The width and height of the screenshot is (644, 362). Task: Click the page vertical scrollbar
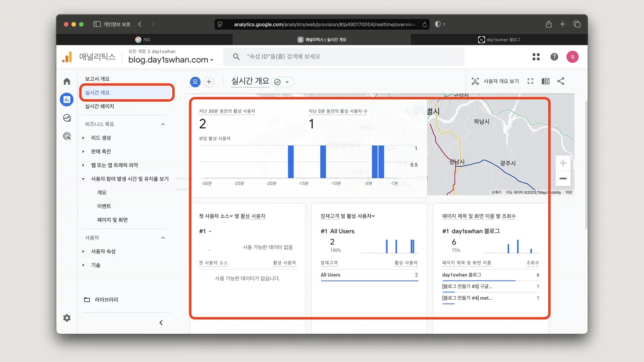tap(586, 165)
